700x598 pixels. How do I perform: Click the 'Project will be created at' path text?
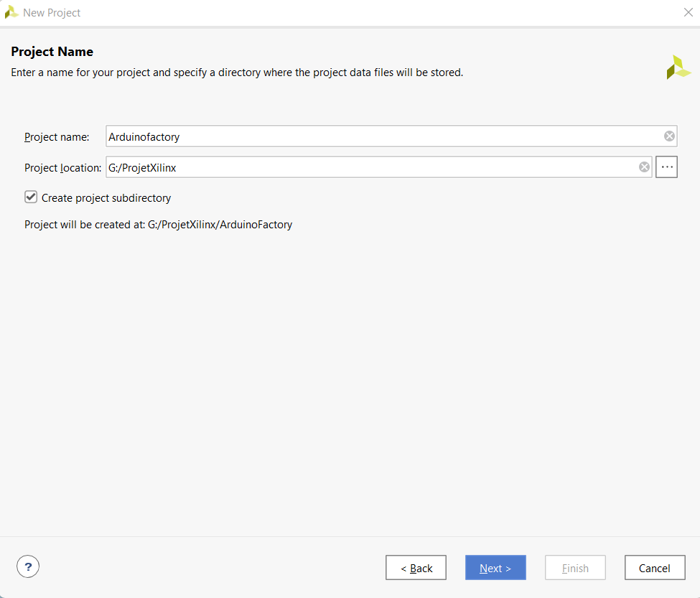158,225
